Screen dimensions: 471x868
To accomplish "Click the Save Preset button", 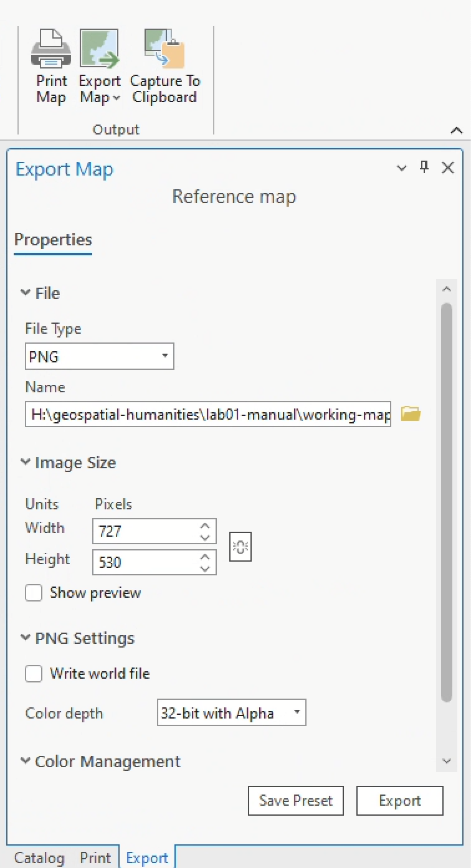I will click(296, 801).
